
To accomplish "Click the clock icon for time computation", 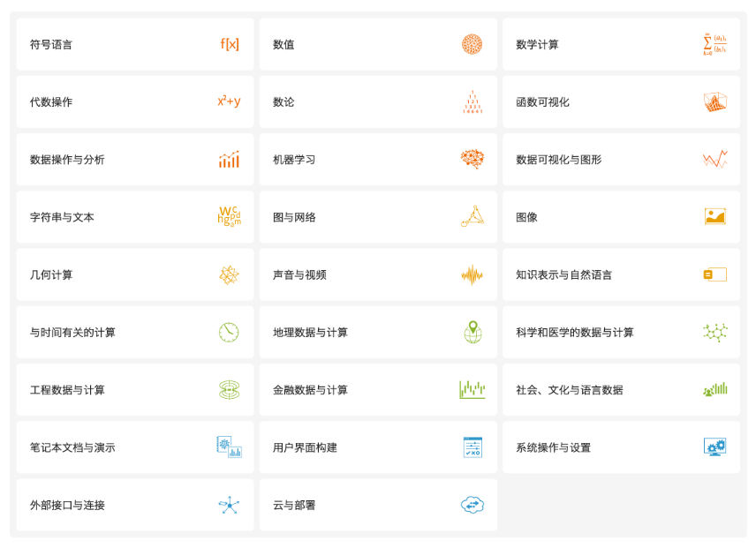I will point(229,332).
